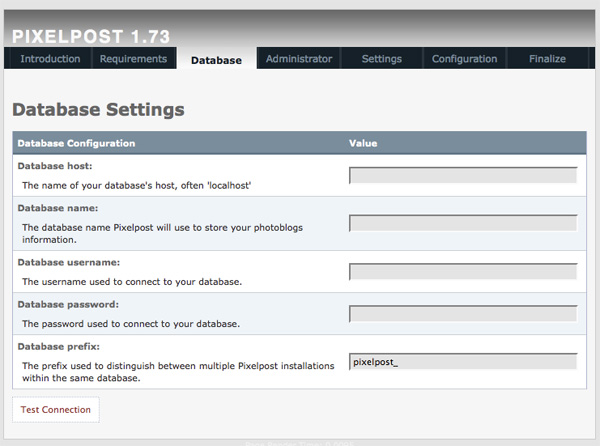Click the Database Configuration column header
Screen dimensions: 600x446
[x=76, y=143]
